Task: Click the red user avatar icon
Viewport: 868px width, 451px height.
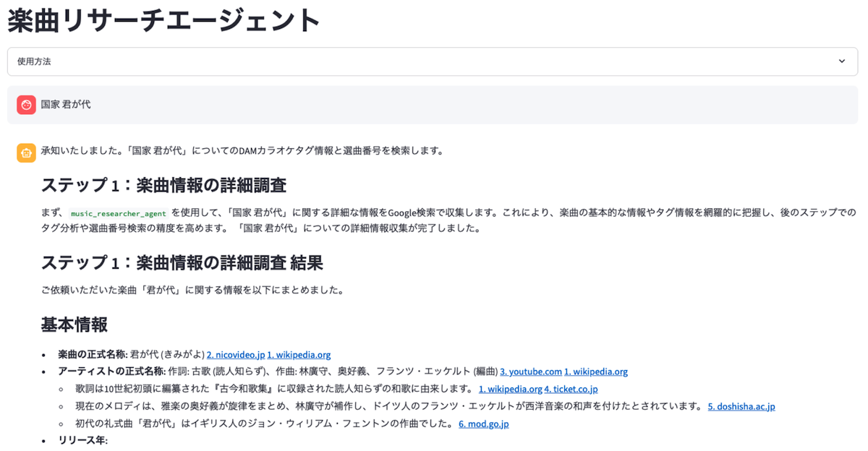Action: coord(26,105)
